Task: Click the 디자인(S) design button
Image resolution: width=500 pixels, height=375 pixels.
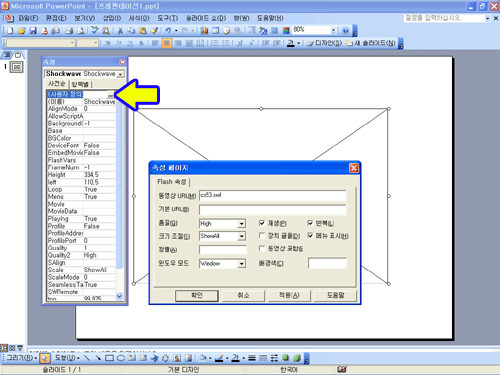Action: coord(324,43)
